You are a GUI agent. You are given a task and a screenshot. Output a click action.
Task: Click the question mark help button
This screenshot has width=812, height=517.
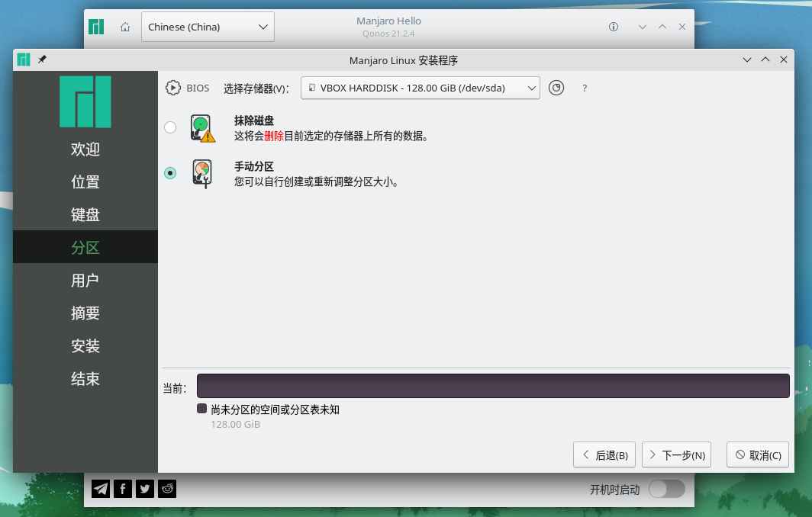pyautogui.click(x=585, y=88)
